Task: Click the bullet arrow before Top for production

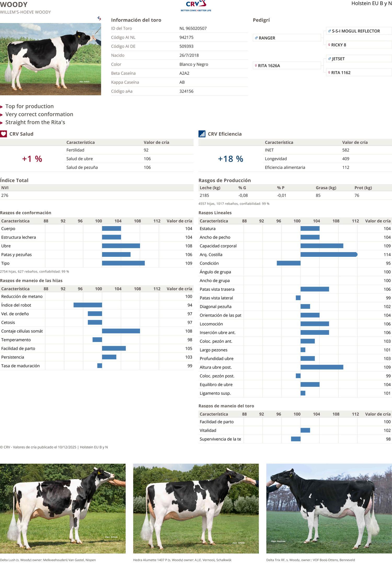Action: pos(2,107)
